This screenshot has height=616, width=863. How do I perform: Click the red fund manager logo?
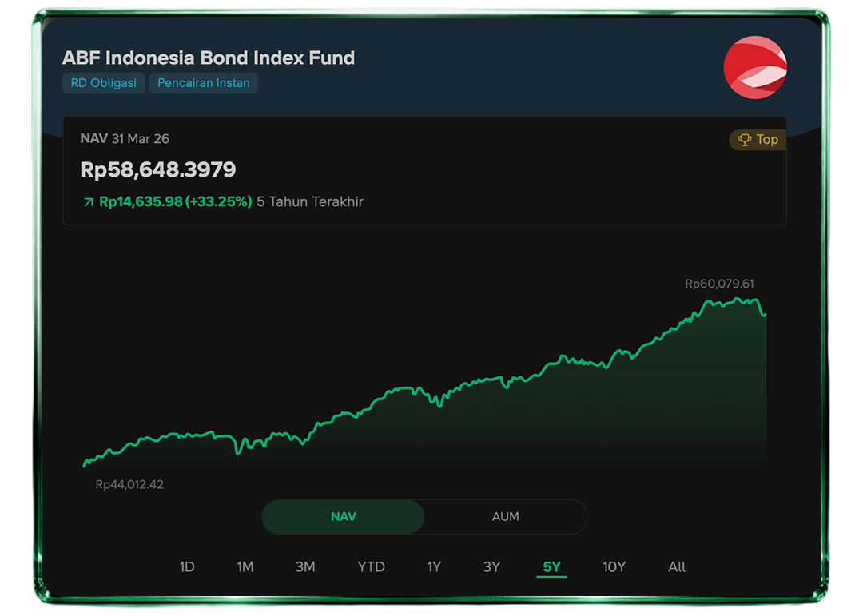point(755,67)
